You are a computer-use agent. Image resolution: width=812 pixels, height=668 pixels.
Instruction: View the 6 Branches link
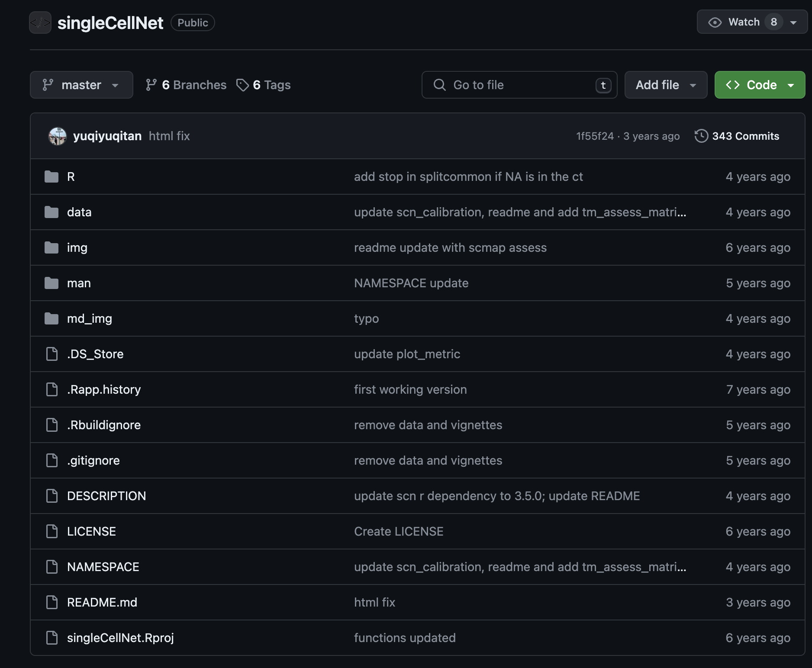186,85
